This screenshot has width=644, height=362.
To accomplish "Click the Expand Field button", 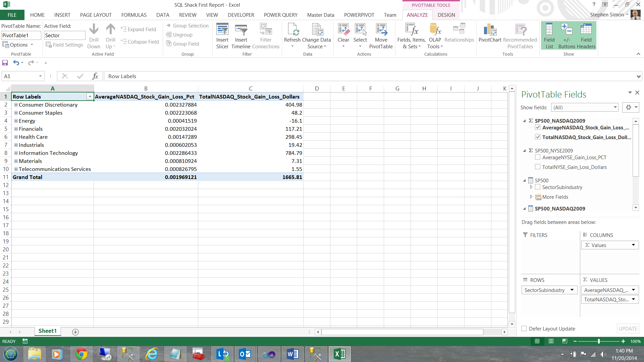I will 139,29.
